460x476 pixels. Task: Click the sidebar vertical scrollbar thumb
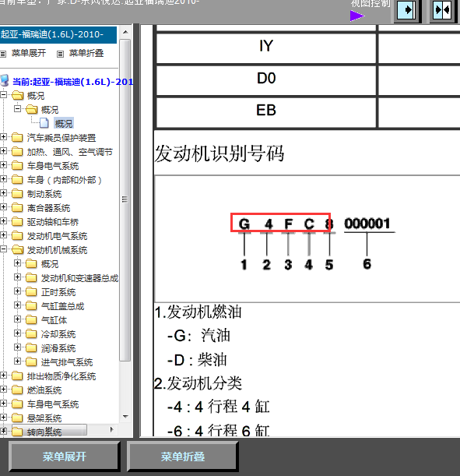tap(125, 199)
